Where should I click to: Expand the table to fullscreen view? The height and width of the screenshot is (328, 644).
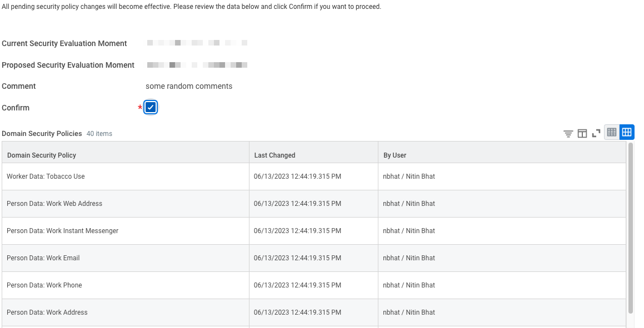596,133
